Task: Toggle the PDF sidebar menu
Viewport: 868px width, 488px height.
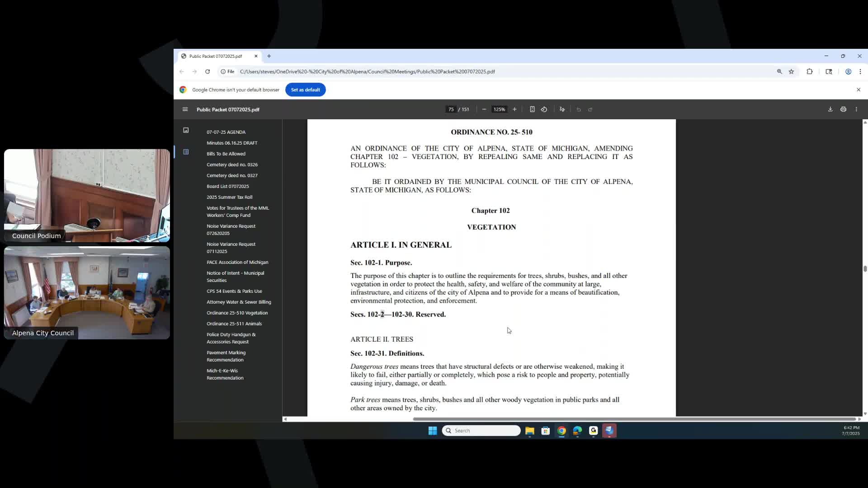Action: click(185, 109)
